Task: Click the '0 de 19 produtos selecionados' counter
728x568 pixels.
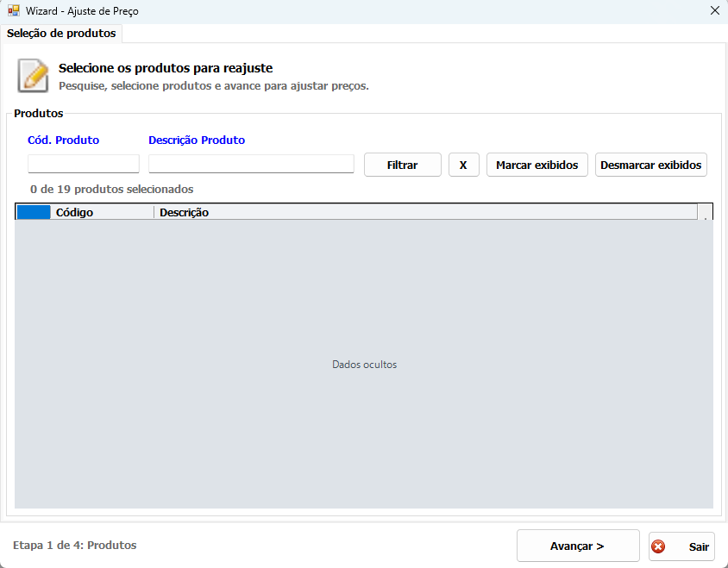Action: [112, 190]
